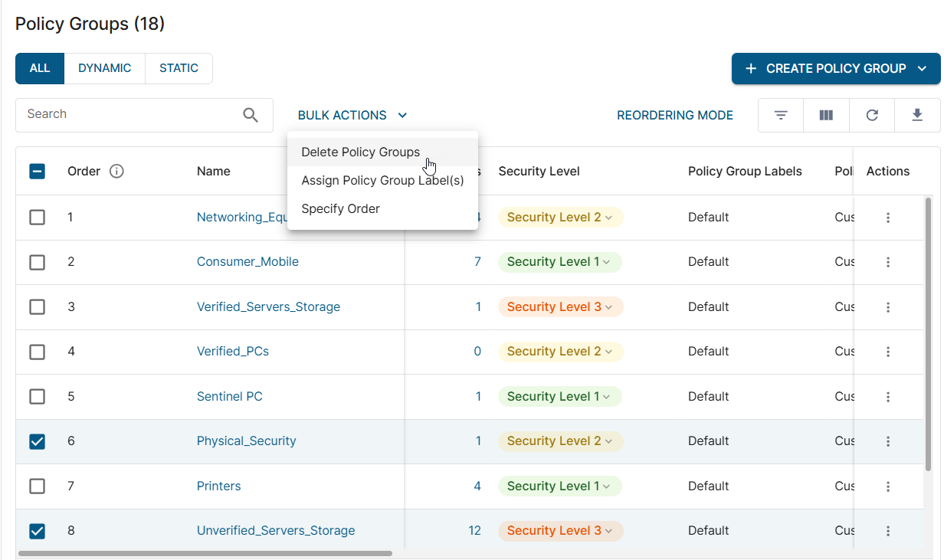Select Delete Policy Groups menu option
Image resolution: width=944 pixels, height=560 pixels.
point(360,152)
